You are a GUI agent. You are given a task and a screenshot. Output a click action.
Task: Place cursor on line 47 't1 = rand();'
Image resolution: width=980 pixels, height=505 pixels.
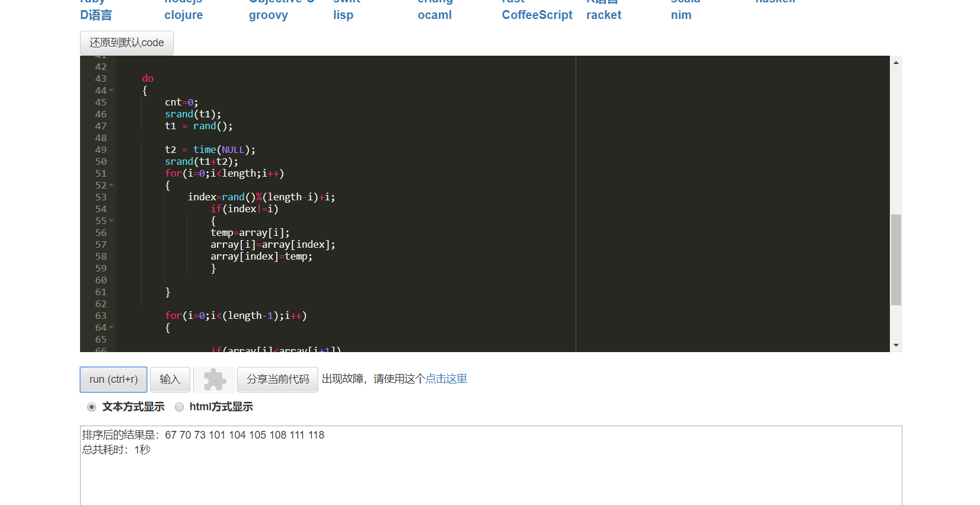[199, 126]
